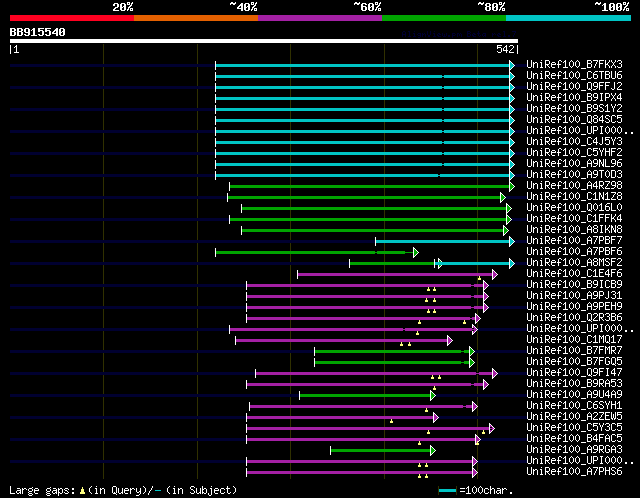Click the UniRef100_A9T0D3 label
Viewport: 640px width, 498px height.
click(x=574, y=175)
